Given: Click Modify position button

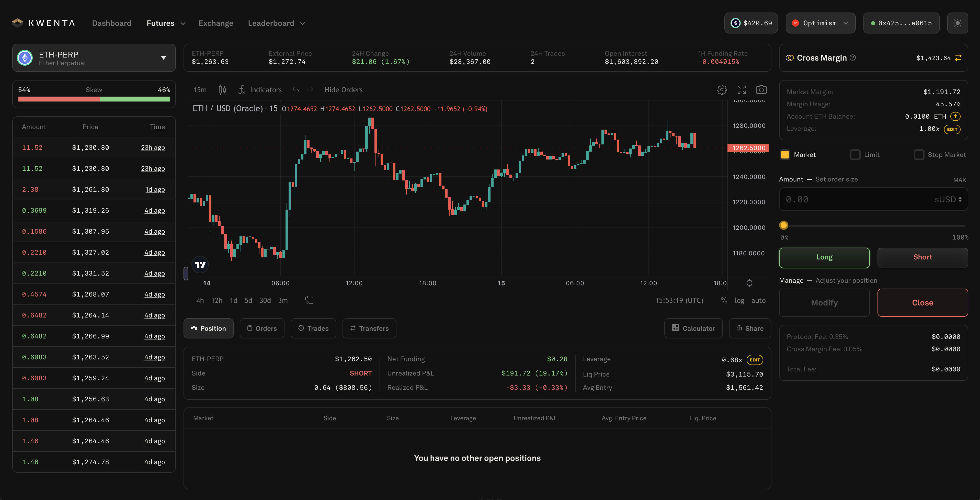Looking at the screenshot, I should [x=824, y=302].
